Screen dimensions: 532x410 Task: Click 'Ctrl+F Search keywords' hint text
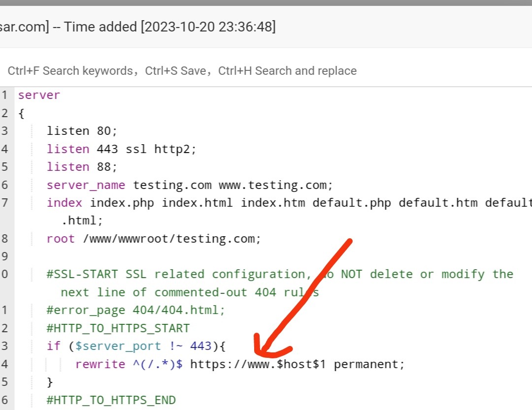(x=70, y=71)
